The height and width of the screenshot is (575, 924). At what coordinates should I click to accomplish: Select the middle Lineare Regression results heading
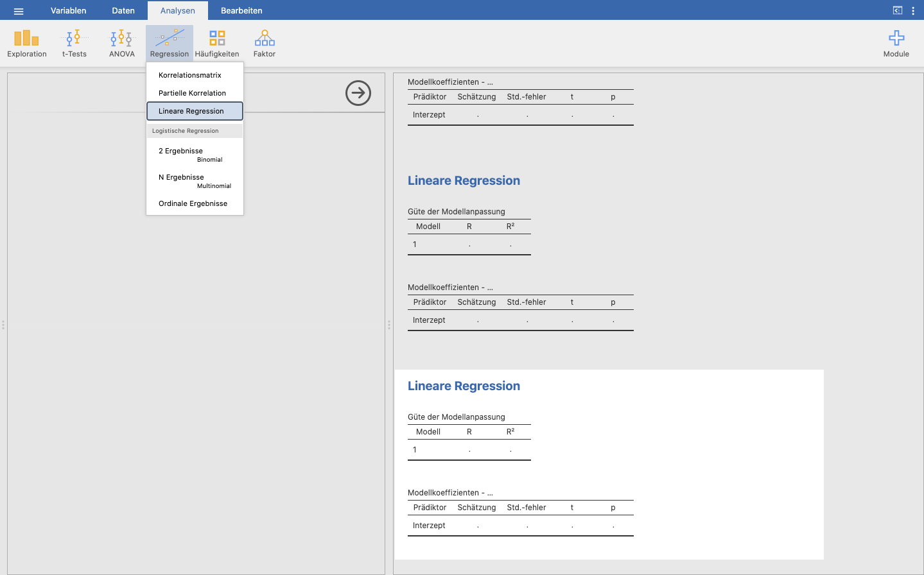464,180
